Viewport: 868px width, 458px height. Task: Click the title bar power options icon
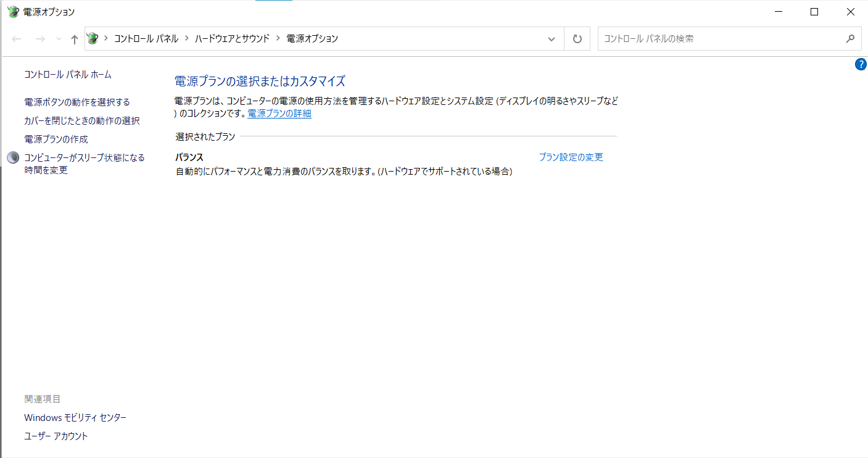pos(13,12)
